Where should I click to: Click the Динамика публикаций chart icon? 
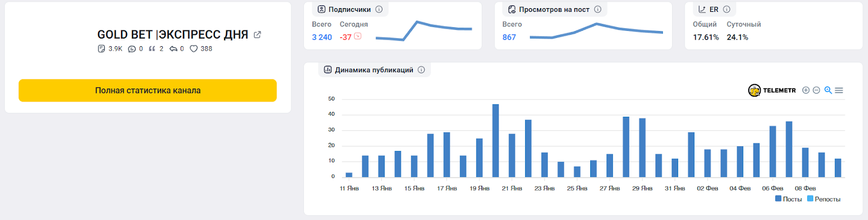pyautogui.click(x=328, y=70)
